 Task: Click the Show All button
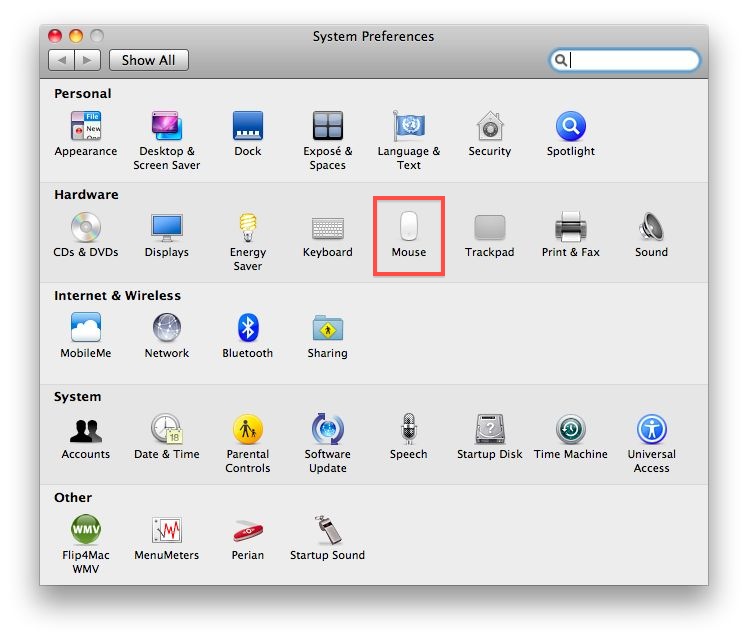tap(148, 60)
